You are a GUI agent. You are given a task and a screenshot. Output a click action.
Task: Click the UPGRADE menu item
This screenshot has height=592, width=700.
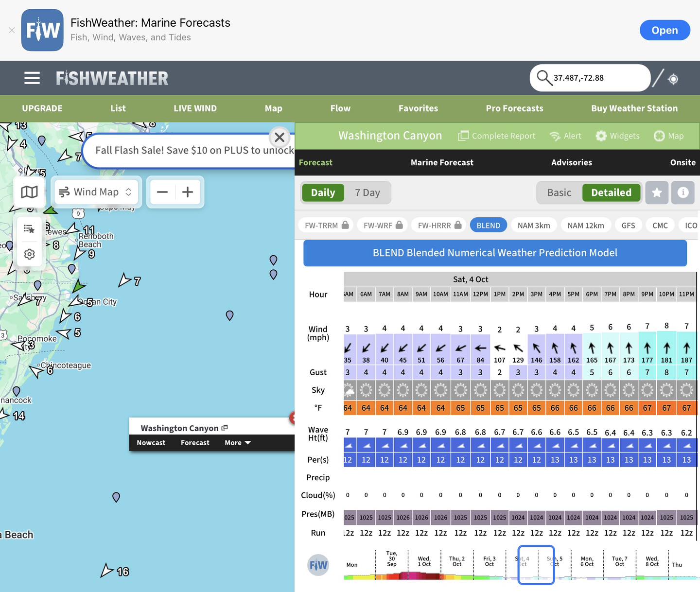(x=42, y=108)
